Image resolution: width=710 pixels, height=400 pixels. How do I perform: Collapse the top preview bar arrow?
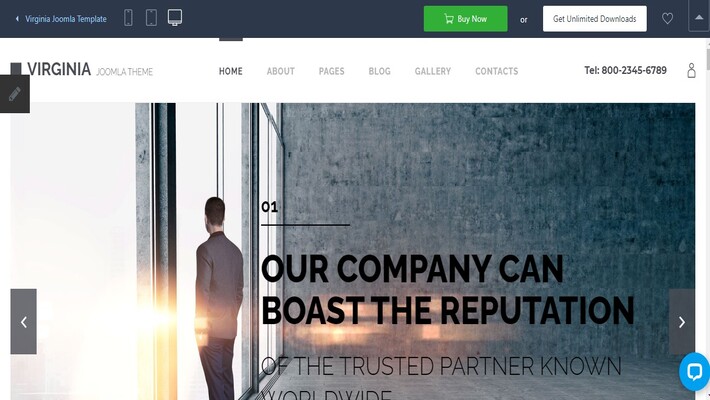pos(699,17)
